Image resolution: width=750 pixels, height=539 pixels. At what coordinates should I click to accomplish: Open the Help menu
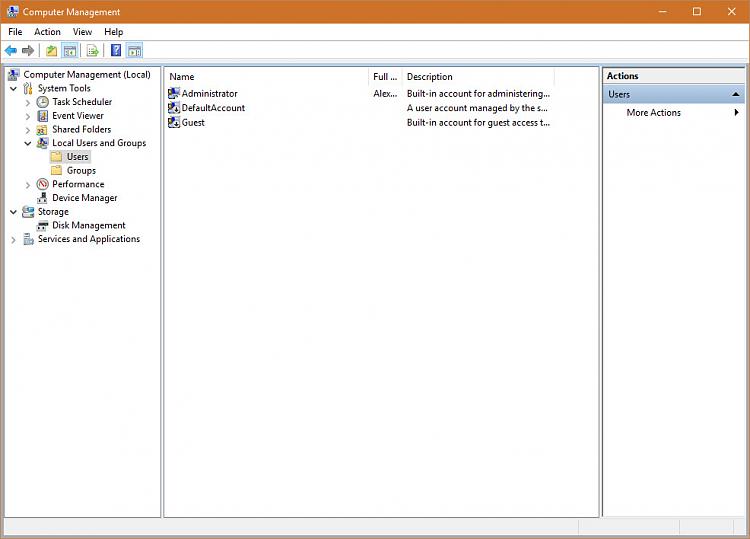point(114,32)
